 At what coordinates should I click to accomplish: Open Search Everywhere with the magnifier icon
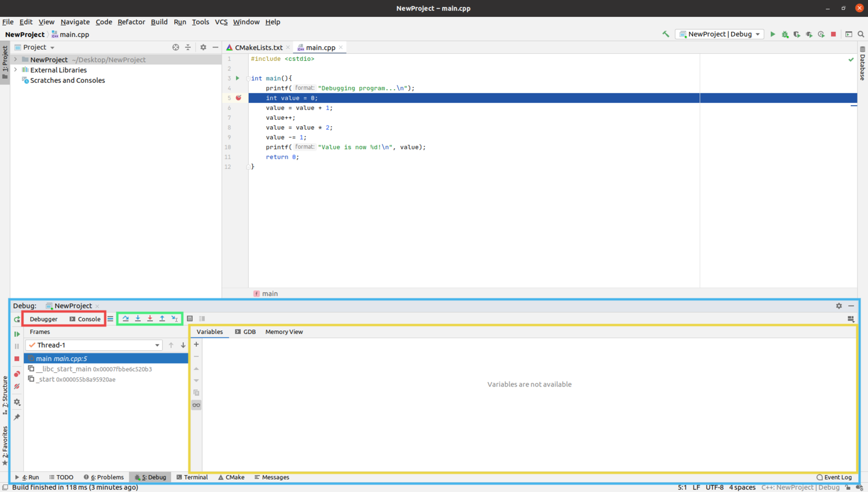click(x=860, y=34)
